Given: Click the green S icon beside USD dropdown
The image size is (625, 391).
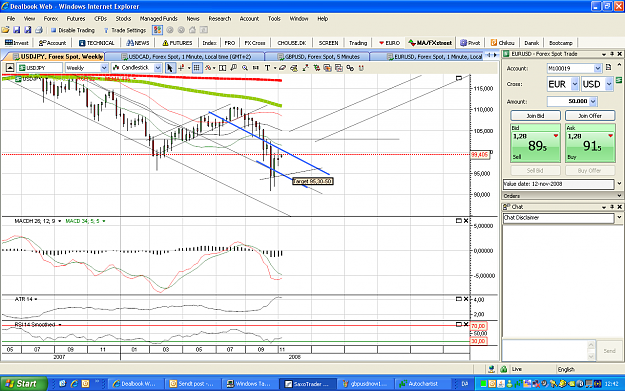Looking at the screenshot, I should tap(619, 80).
